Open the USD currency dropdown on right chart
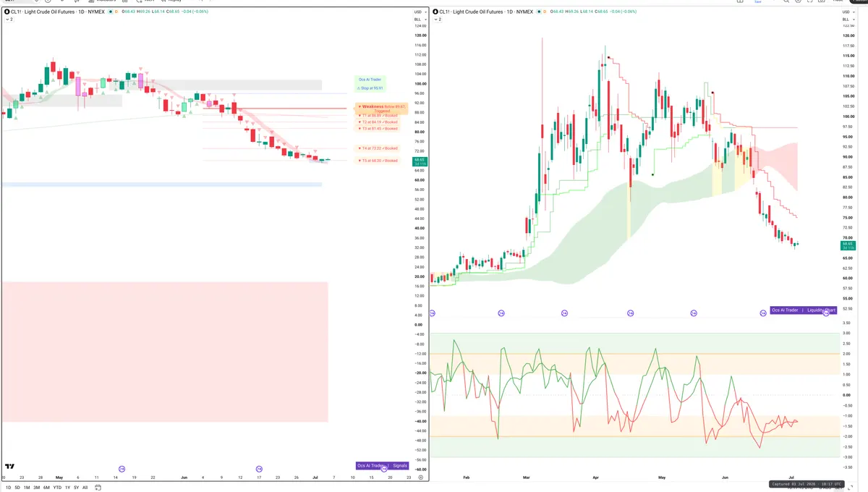The image size is (868, 492). click(x=847, y=12)
